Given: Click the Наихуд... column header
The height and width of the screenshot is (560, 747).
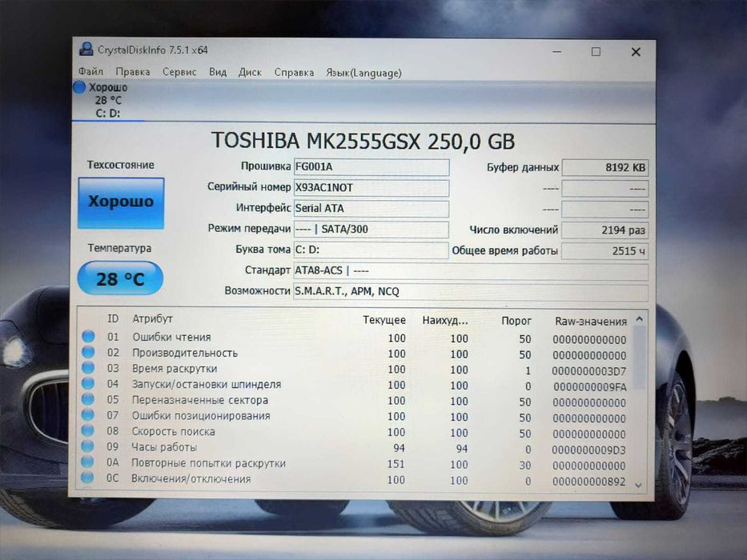Looking at the screenshot, I should [x=445, y=321].
